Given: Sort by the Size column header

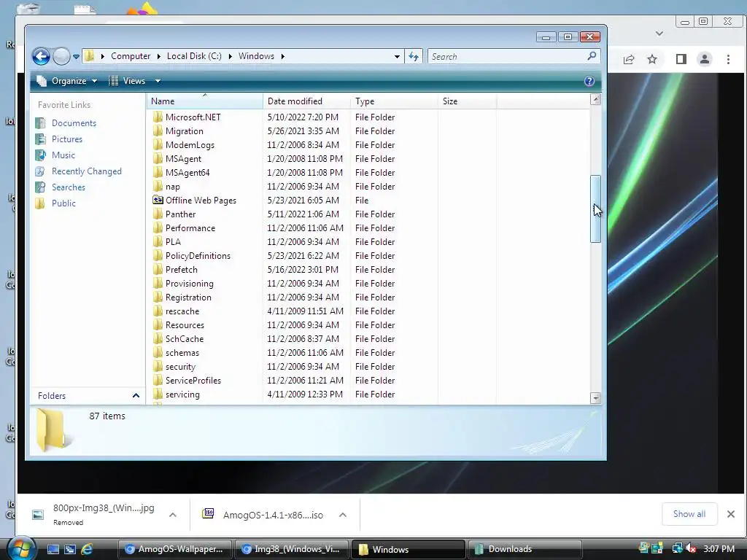Looking at the screenshot, I should pyautogui.click(x=467, y=101).
